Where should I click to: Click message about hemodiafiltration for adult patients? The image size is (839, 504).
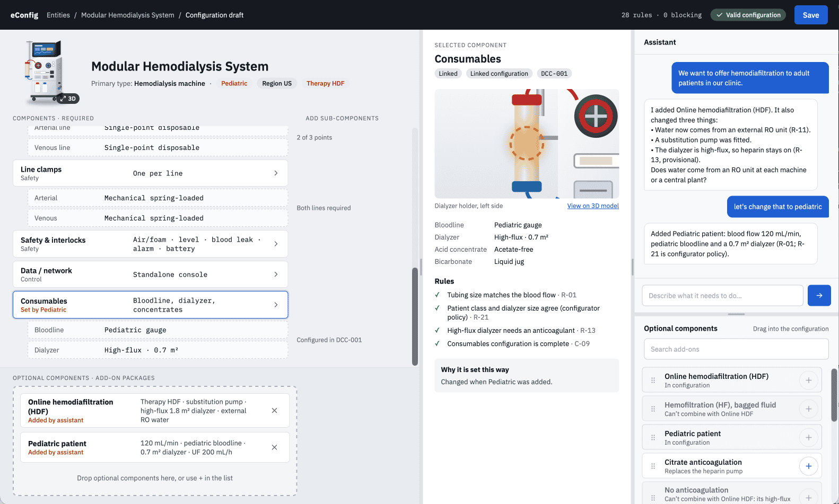(750, 78)
